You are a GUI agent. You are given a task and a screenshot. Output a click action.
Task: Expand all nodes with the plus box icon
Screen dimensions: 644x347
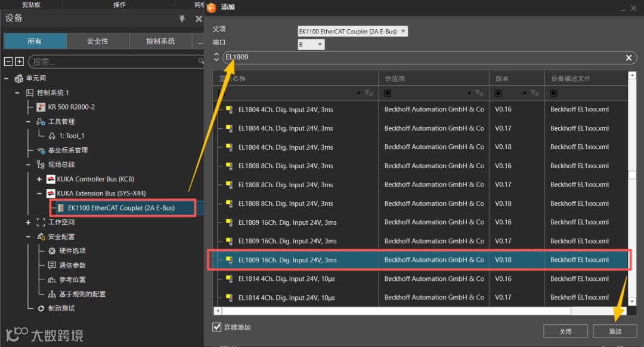(19, 61)
